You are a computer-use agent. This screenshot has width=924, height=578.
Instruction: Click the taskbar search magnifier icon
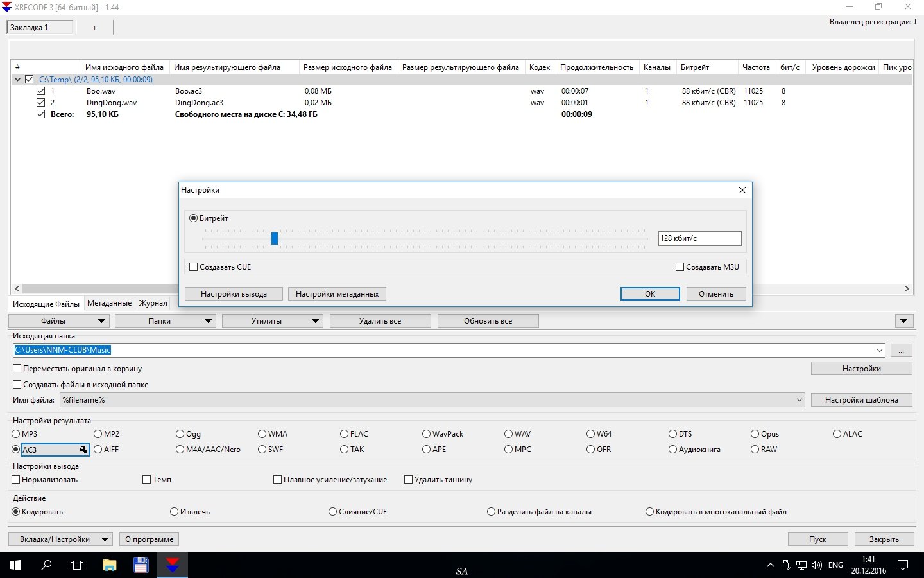pos(46,565)
